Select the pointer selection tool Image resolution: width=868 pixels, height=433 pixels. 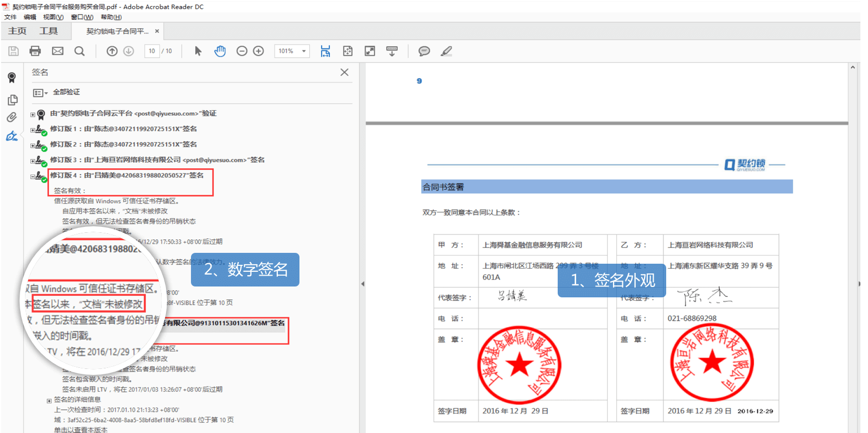click(x=198, y=51)
